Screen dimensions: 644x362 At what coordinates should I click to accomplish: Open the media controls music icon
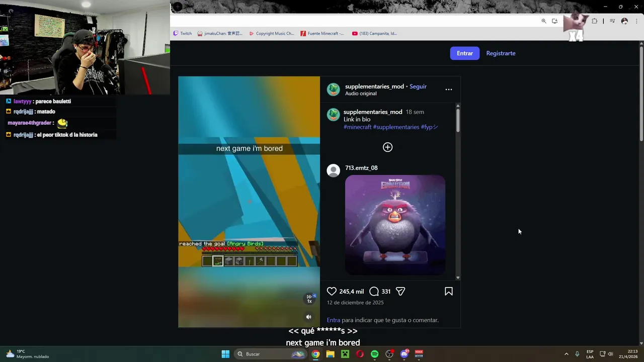click(x=612, y=21)
